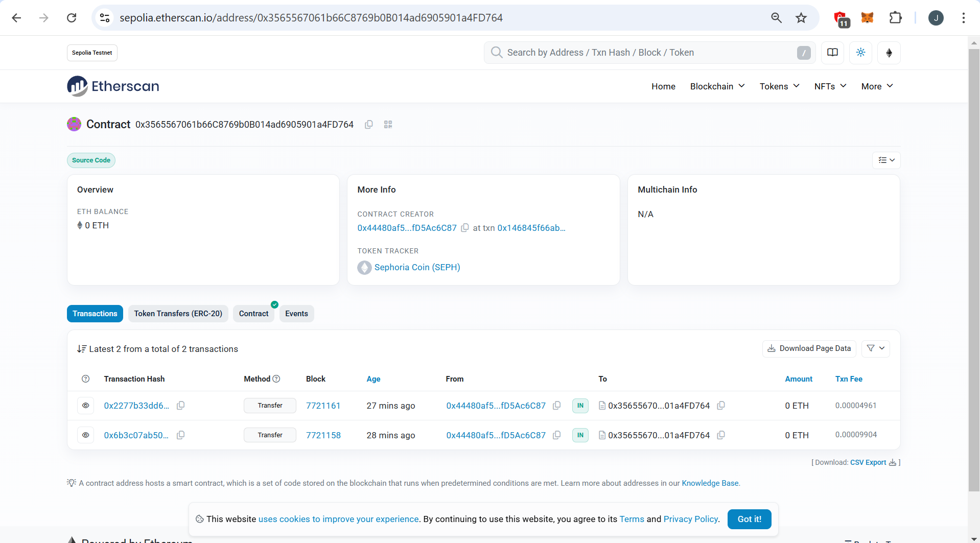
Task: Open the Etherscan knowledge base book icon
Action: [x=832, y=53]
